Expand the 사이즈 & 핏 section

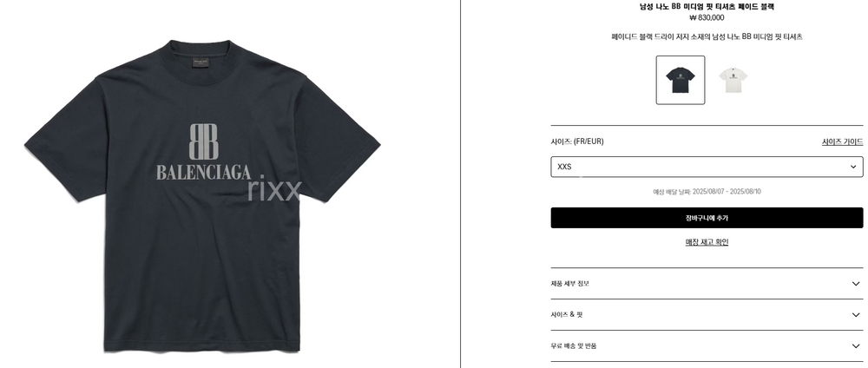coord(707,314)
